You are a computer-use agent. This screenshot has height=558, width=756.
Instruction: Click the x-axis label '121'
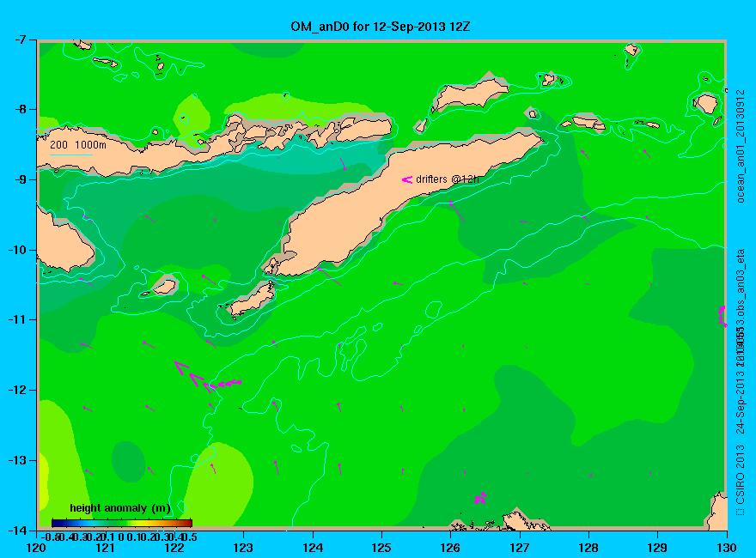(x=105, y=548)
